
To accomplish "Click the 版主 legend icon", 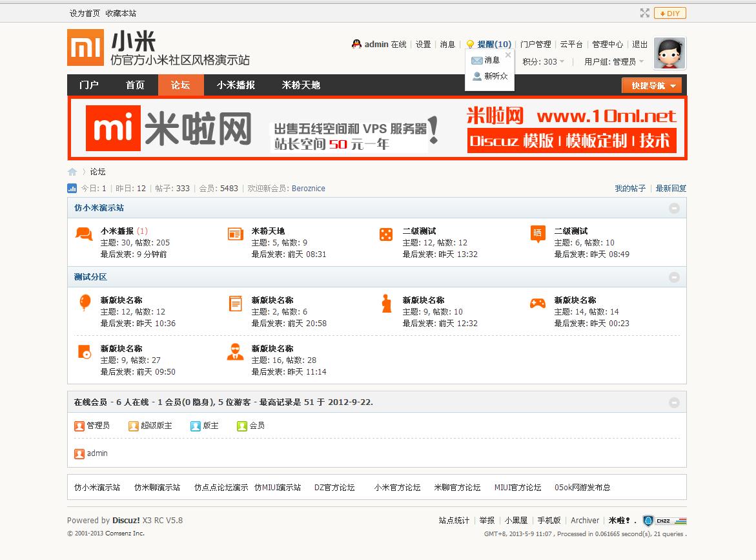I will tap(195, 426).
